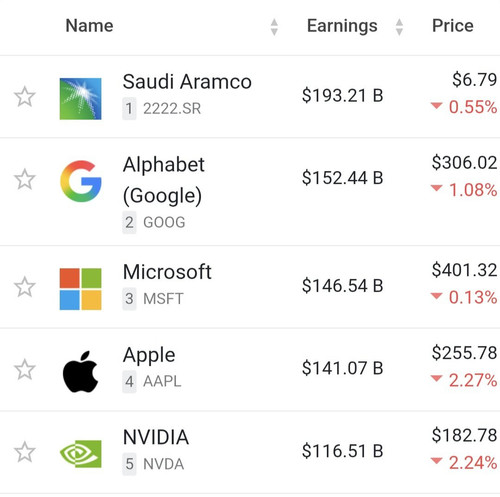Click the NVIDIA green eye logo
The width and height of the screenshot is (500, 497).
80,454
